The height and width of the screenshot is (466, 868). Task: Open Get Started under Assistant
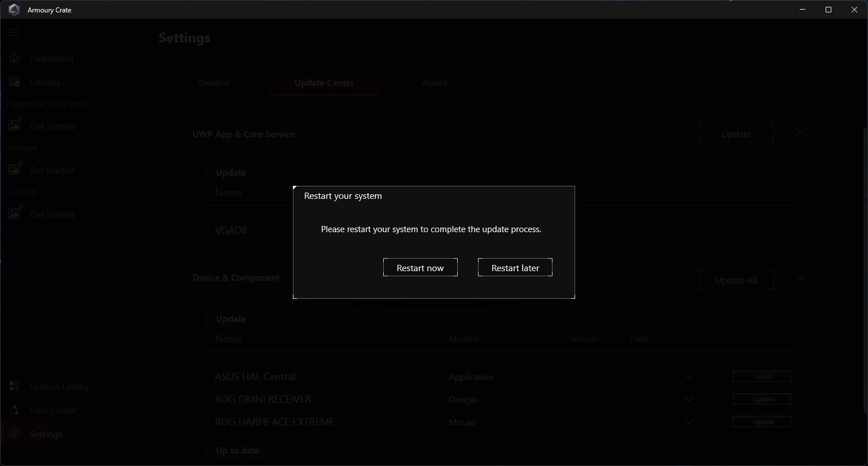coord(52,170)
